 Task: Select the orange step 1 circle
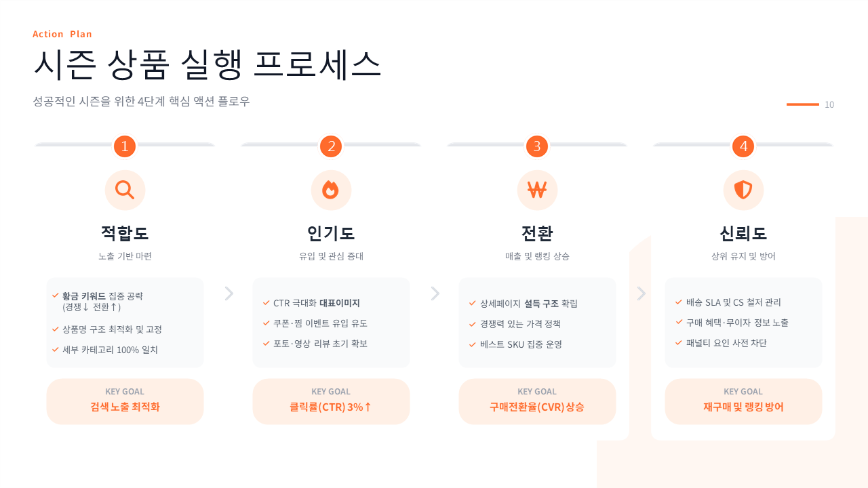pos(125,146)
